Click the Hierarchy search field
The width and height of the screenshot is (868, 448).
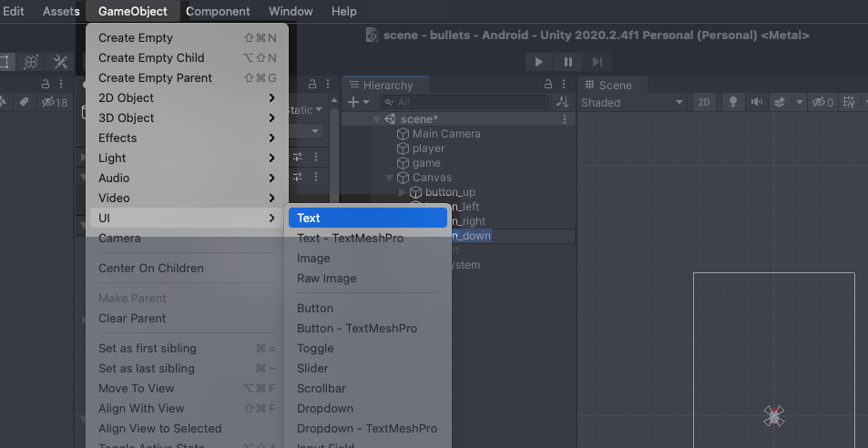click(465, 102)
